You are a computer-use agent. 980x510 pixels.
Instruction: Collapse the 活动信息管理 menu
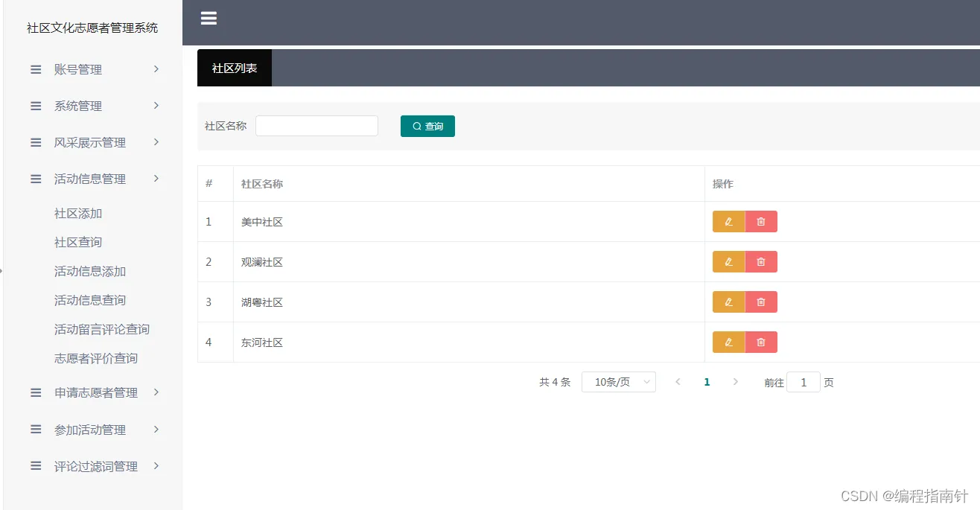point(93,179)
